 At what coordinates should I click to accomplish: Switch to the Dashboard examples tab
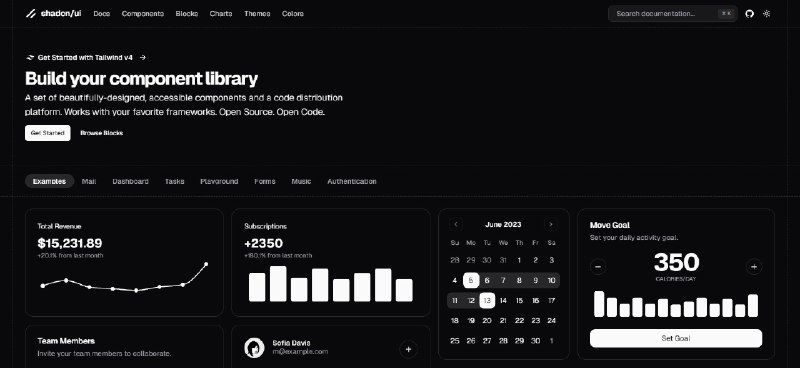131,181
